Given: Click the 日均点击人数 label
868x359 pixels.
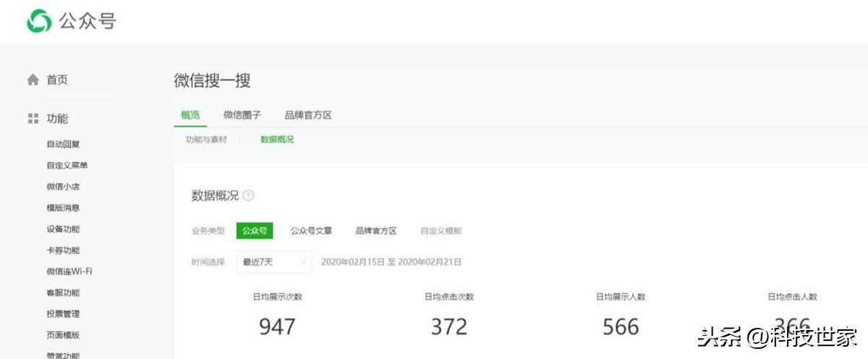Looking at the screenshot, I should point(793,297).
